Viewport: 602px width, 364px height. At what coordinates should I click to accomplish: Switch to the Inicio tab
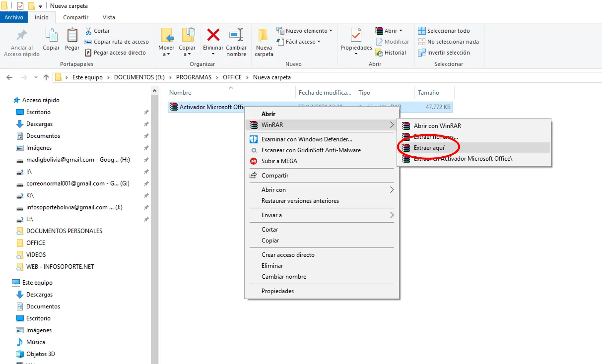click(42, 17)
